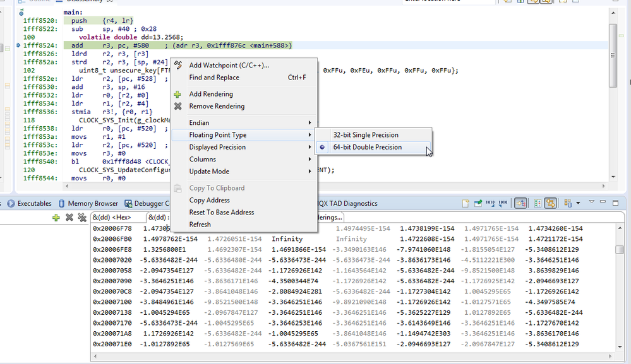Click Reset To Base Address
Image resolution: width=631 pixels, height=364 pixels.
point(244,212)
